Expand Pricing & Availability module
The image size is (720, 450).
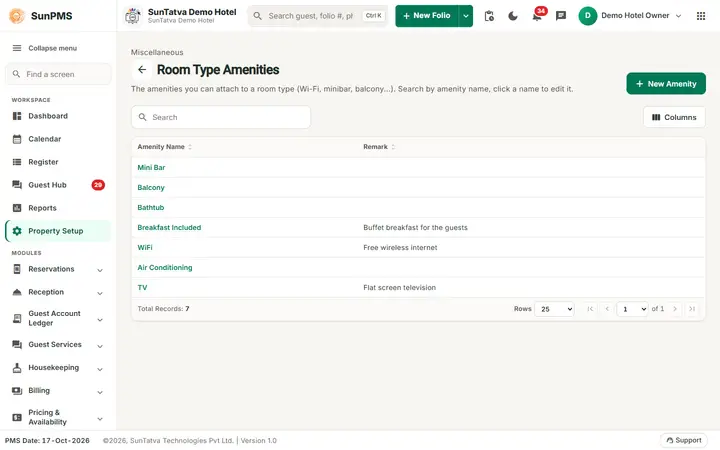58,417
